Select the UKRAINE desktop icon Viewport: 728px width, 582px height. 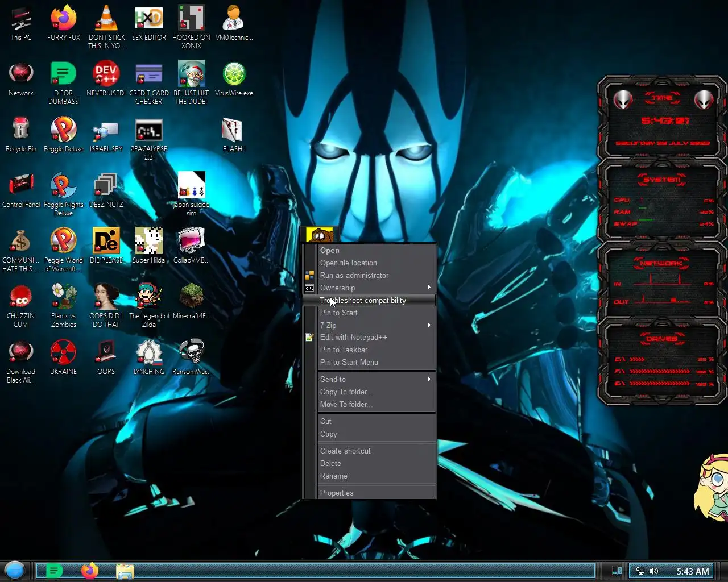pyautogui.click(x=64, y=357)
